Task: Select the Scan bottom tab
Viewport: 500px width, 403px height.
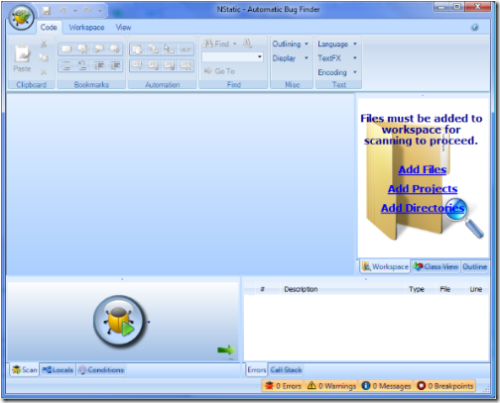Action: click(25, 370)
